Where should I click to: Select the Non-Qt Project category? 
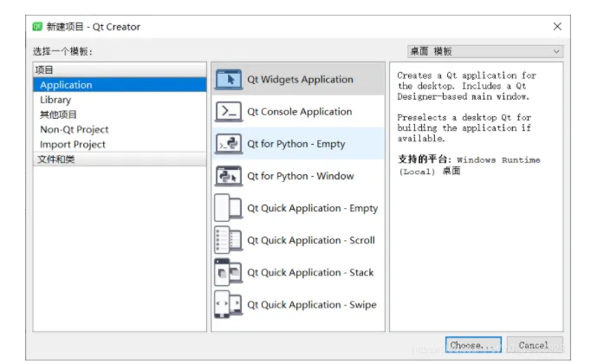[x=74, y=129]
